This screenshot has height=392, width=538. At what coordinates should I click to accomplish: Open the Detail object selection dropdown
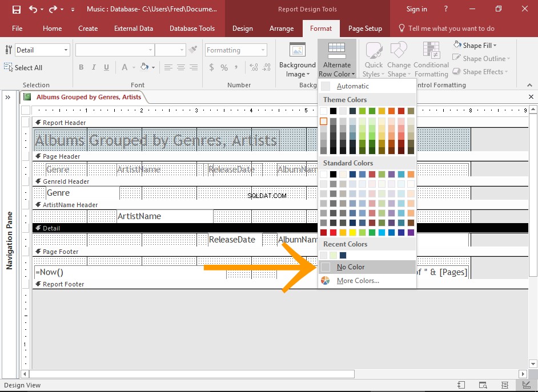point(66,50)
